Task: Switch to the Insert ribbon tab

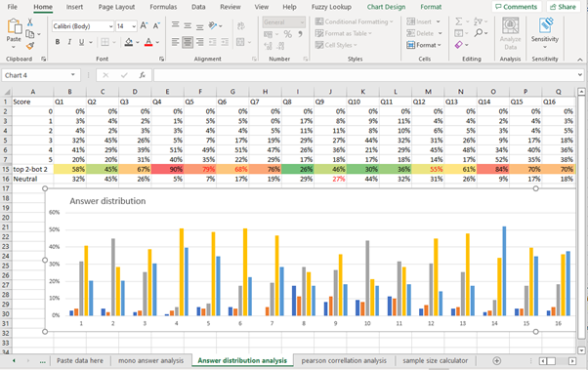Action: click(x=74, y=7)
